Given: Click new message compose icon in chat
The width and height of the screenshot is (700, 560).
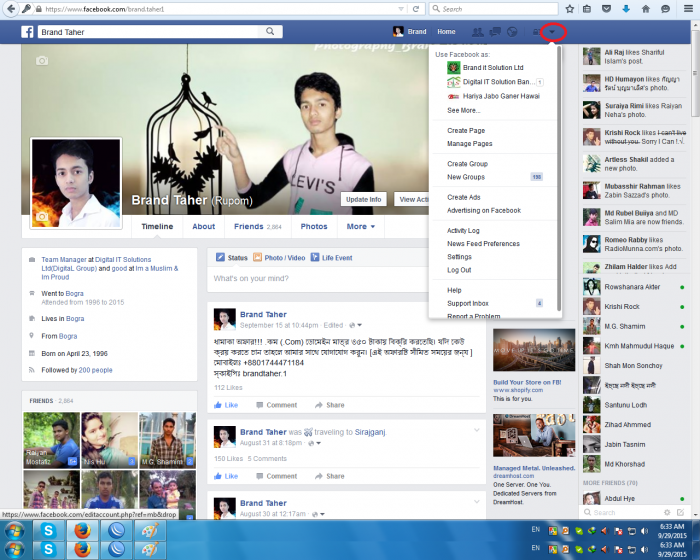Looking at the screenshot, I should (680, 512).
